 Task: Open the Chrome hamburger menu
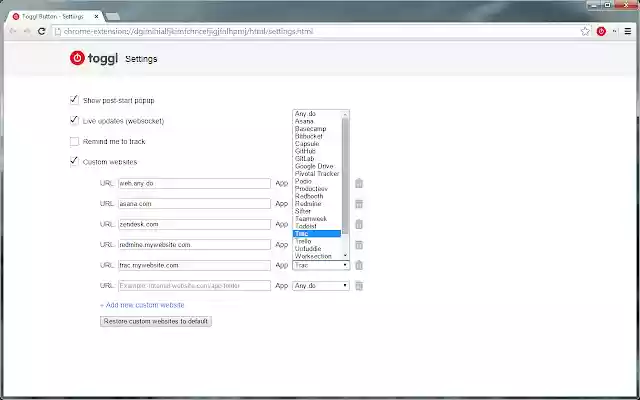pyautogui.click(x=628, y=31)
